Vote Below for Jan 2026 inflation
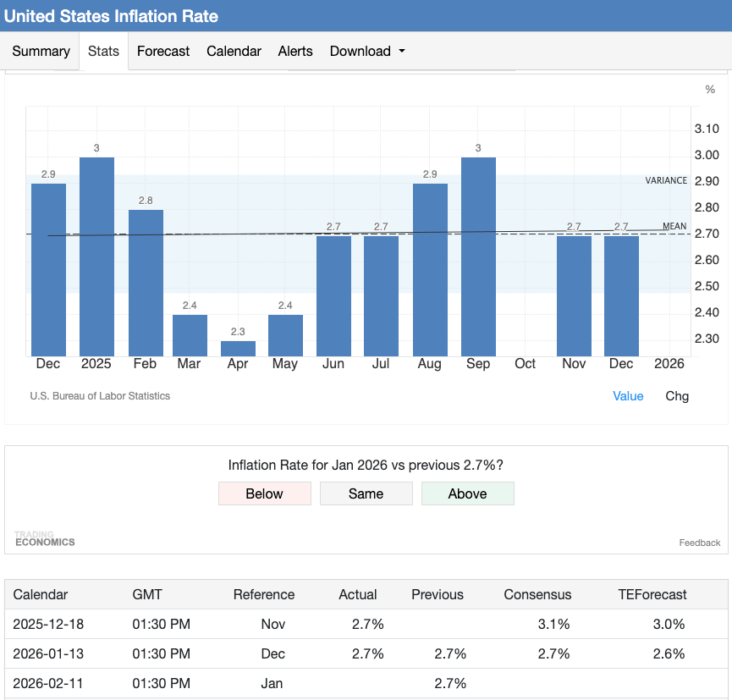 click(x=264, y=493)
